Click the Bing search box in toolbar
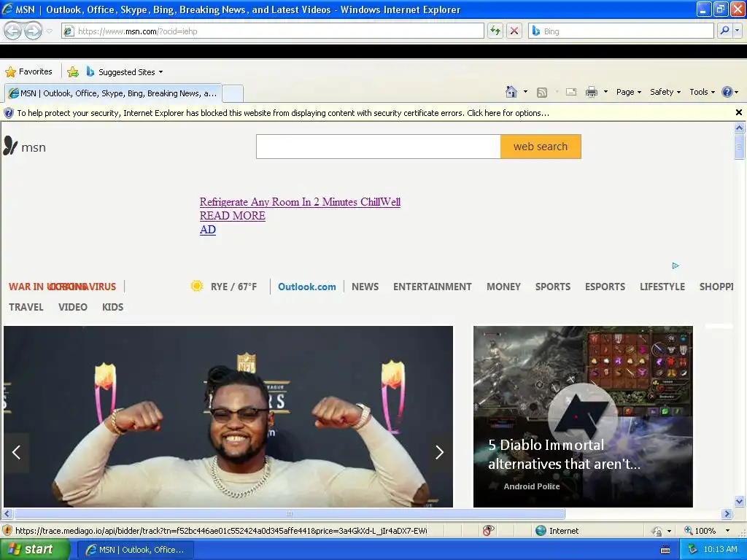The image size is (747, 560). coord(622,31)
